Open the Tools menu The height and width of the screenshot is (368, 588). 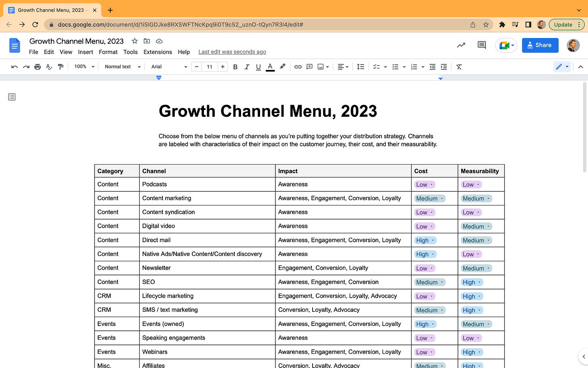tap(130, 52)
